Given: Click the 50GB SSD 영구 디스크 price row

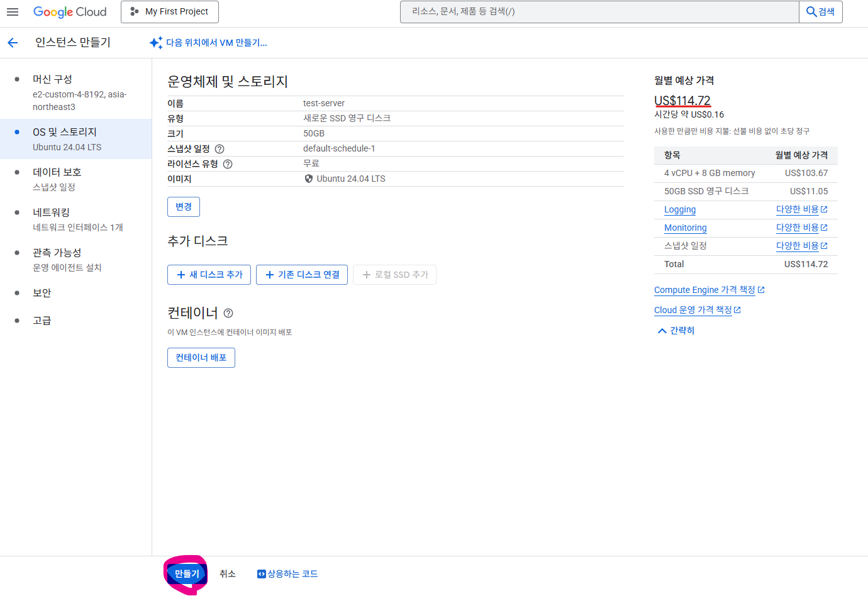Looking at the screenshot, I should [x=746, y=191].
